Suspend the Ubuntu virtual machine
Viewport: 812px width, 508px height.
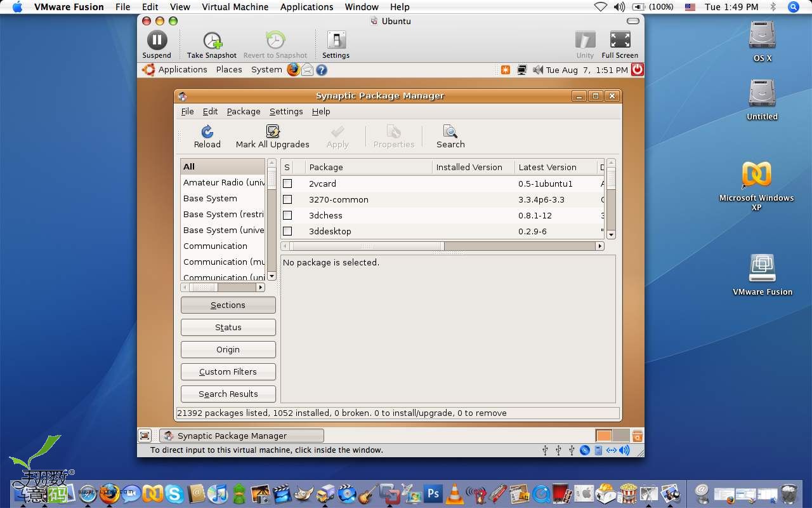click(157, 40)
